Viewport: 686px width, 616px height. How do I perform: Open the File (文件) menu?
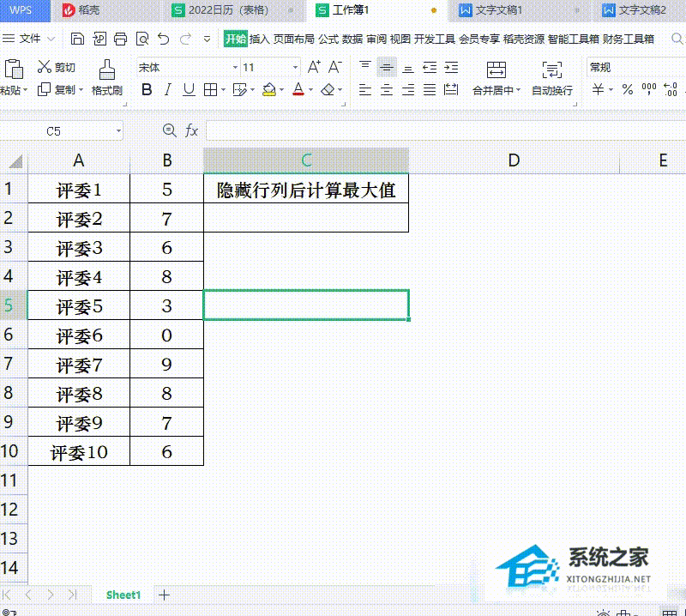pos(30,39)
